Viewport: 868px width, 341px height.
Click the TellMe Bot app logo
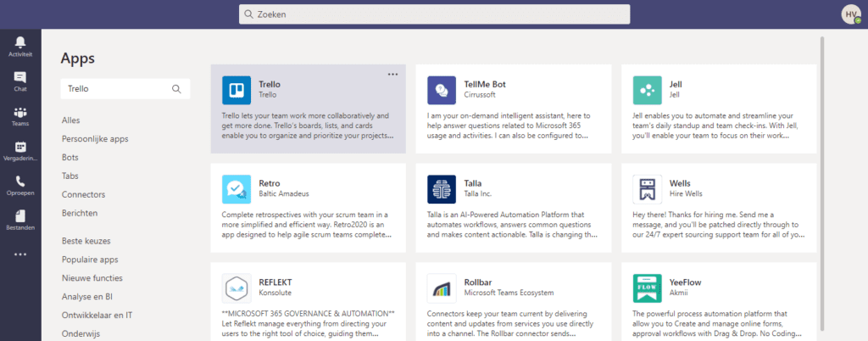[x=442, y=90]
